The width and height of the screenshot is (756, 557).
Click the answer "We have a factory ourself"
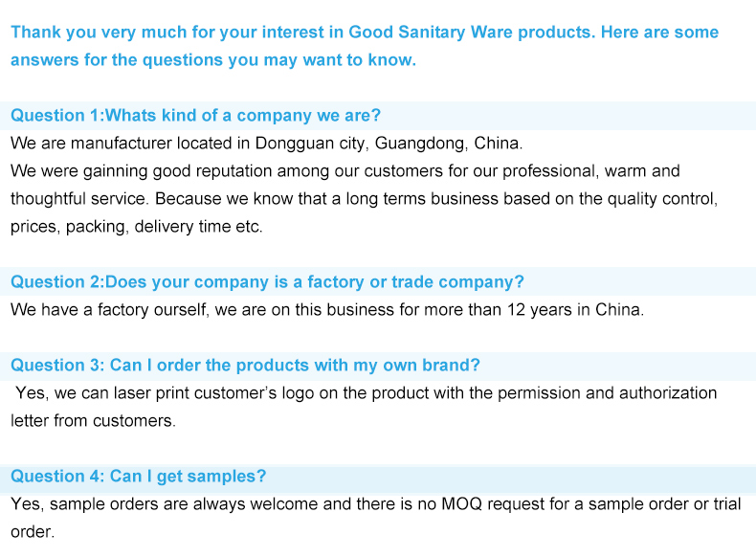click(x=327, y=310)
